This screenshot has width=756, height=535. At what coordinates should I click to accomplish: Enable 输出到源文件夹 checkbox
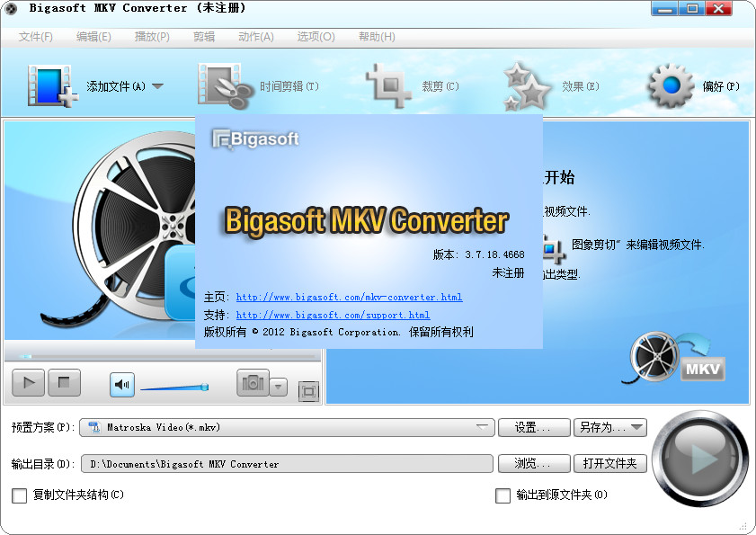(503, 495)
